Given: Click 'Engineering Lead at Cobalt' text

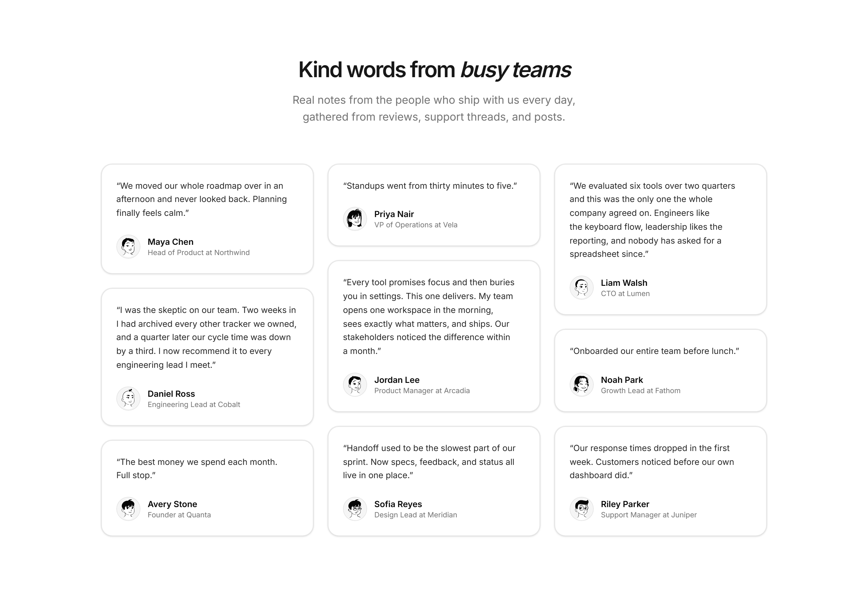Looking at the screenshot, I should (193, 404).
